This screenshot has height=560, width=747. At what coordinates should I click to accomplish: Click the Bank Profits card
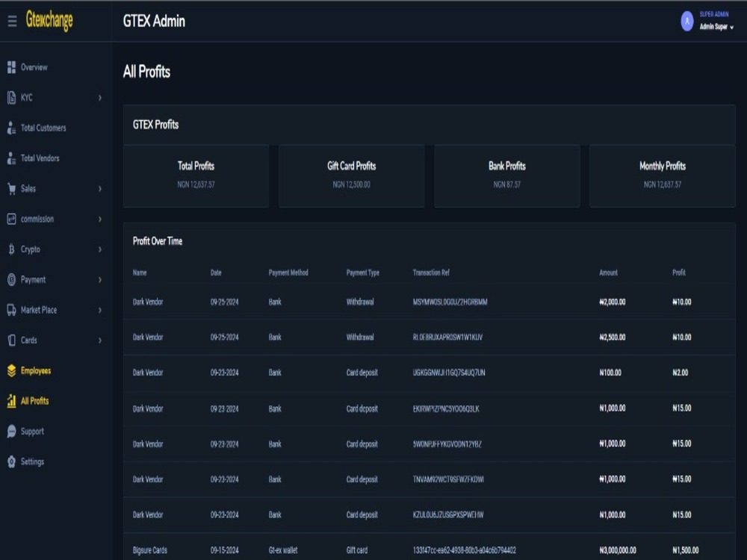tap(507, 175)
